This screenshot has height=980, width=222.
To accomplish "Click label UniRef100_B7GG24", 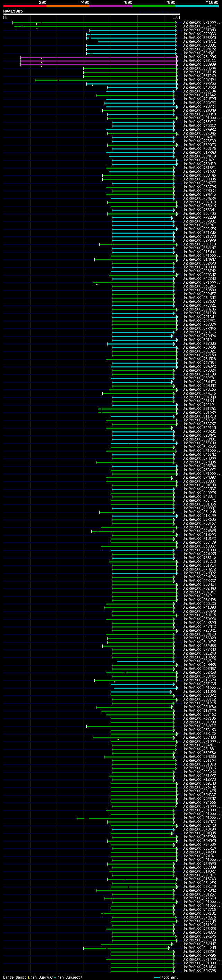I will point(199,370).
